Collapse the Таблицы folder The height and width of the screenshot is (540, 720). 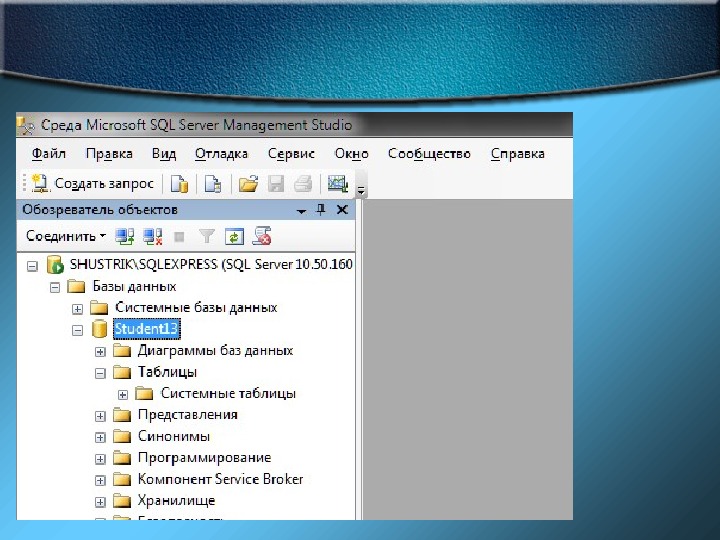click(x=100, y=373)
